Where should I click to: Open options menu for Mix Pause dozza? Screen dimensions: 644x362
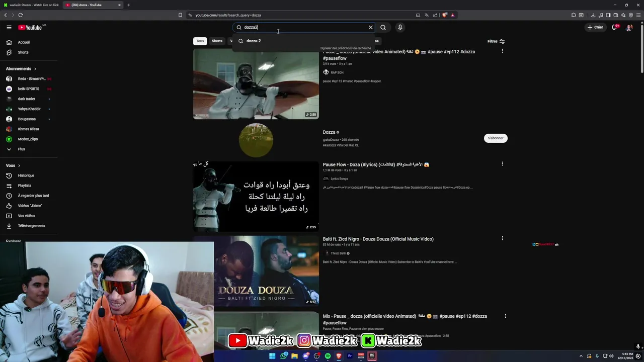coord(505,316)
